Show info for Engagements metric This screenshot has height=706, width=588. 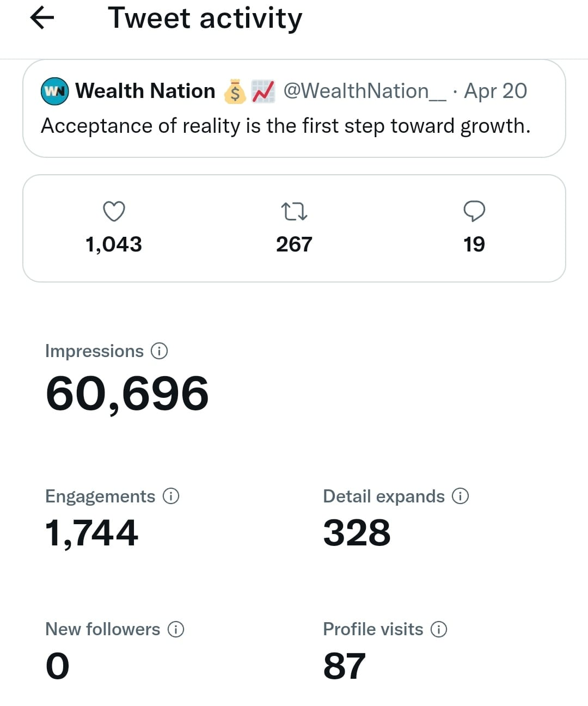(x=171, y=496)
